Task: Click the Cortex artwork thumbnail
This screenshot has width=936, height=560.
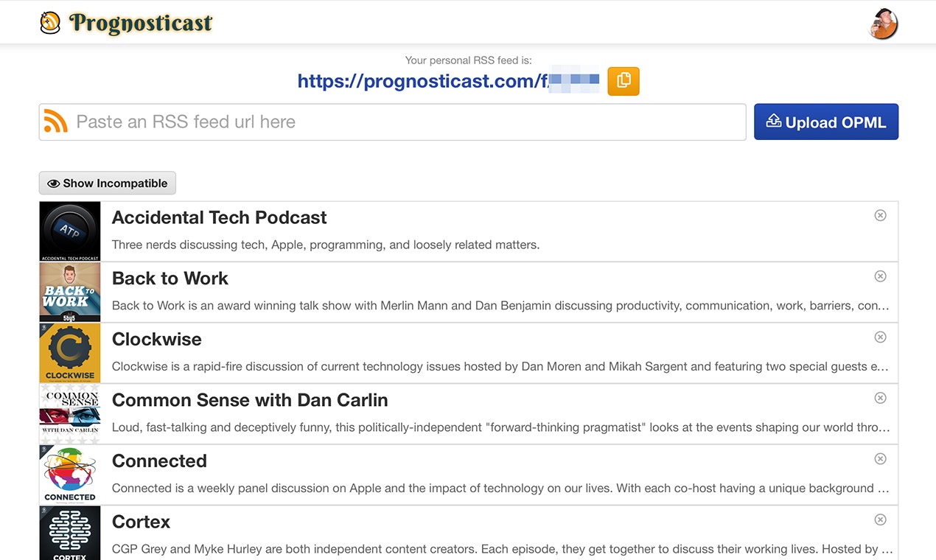Action: (x=70, y=533)
